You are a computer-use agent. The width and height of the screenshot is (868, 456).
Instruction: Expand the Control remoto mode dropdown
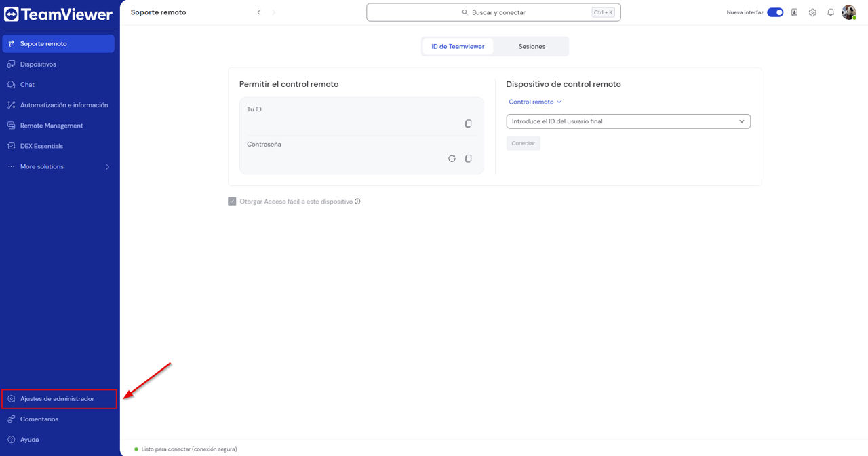click(536, 102)
